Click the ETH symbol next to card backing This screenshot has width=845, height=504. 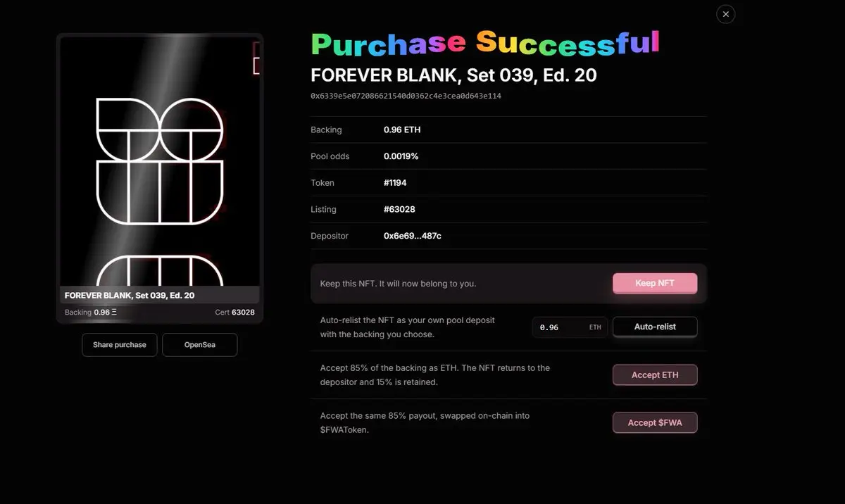point(115,312)
